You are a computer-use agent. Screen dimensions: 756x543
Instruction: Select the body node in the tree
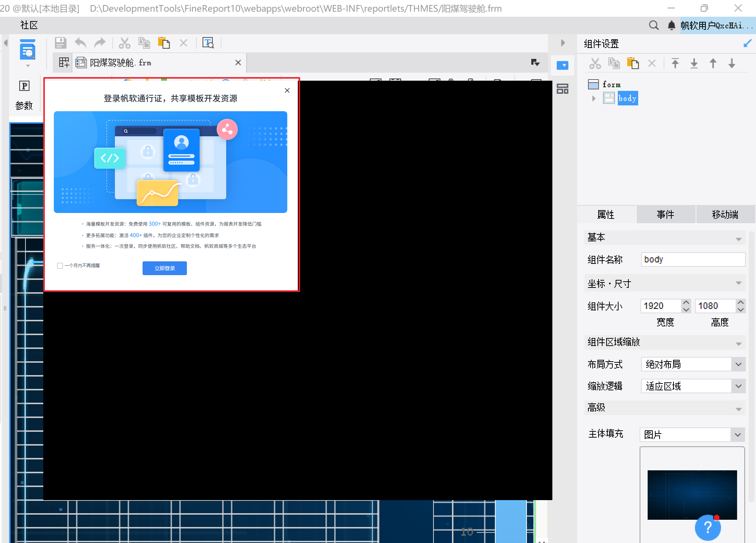click(x=628, y=98)
